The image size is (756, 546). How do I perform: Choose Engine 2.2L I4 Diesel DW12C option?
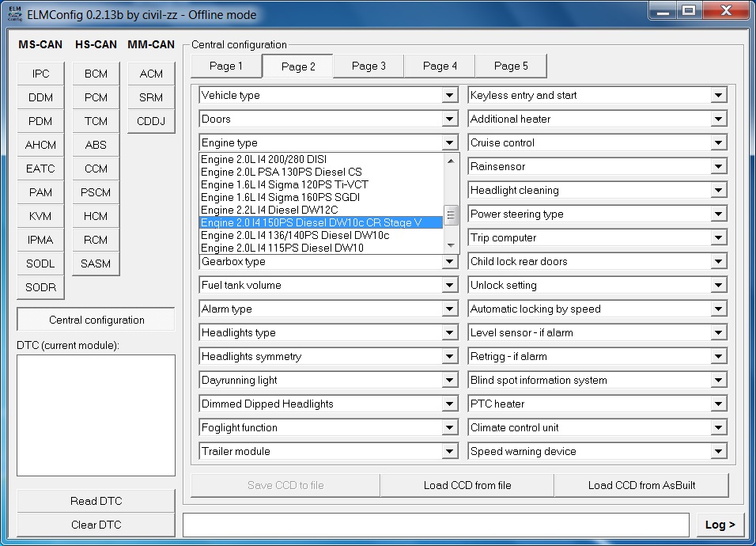(269, 210)
